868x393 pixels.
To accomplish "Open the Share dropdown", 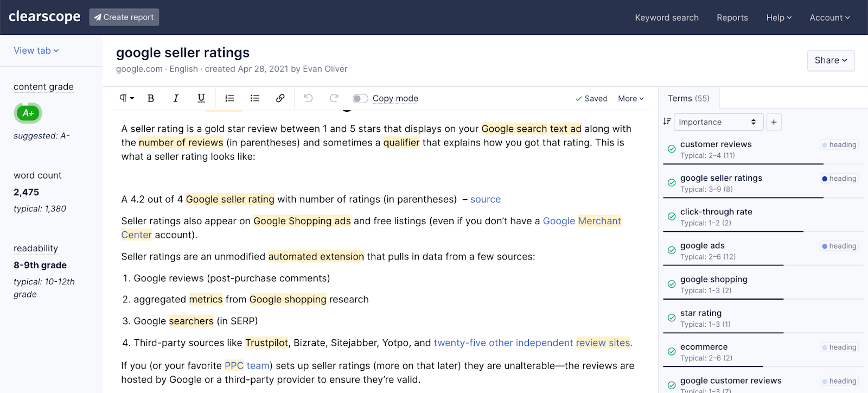I will click(x=831, y=60).
